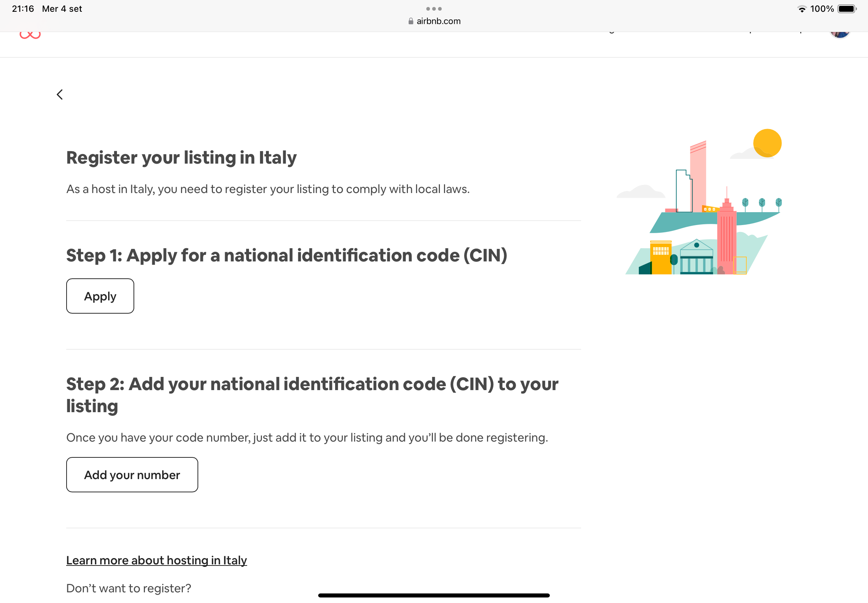Tap the airbnb.com address bar
The height and width of the screenshot is (603, 868).
click(438, 21)
